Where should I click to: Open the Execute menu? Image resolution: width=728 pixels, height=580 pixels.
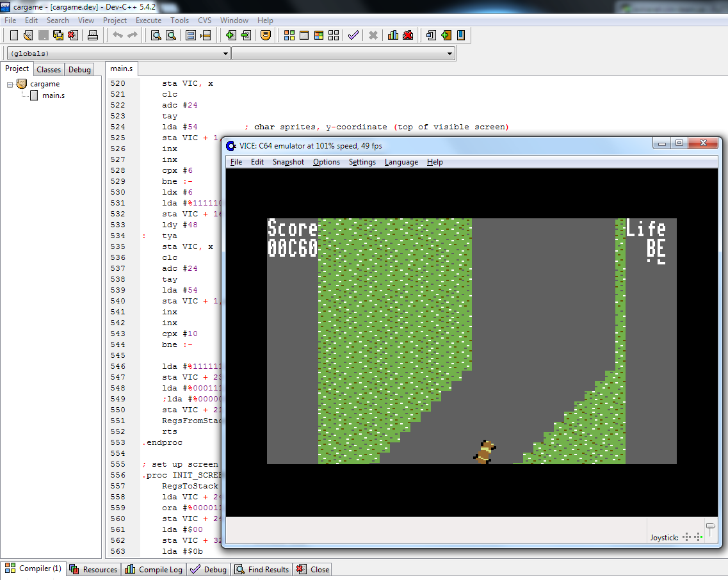[149, 20]
